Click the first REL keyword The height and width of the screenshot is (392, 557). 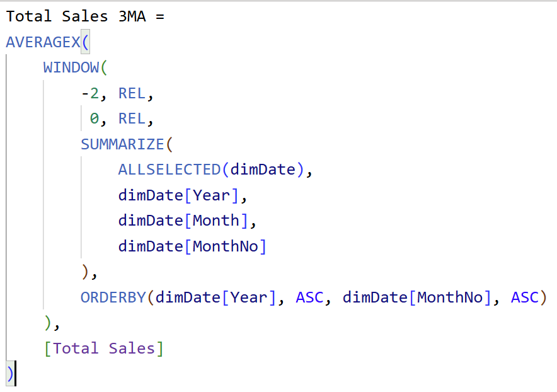(132, 93)
